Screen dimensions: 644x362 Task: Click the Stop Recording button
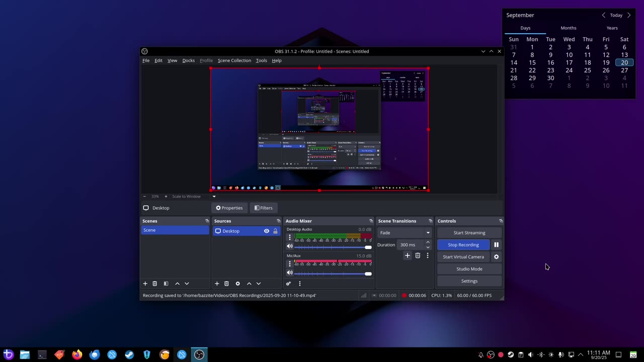[x=463, y=245]
